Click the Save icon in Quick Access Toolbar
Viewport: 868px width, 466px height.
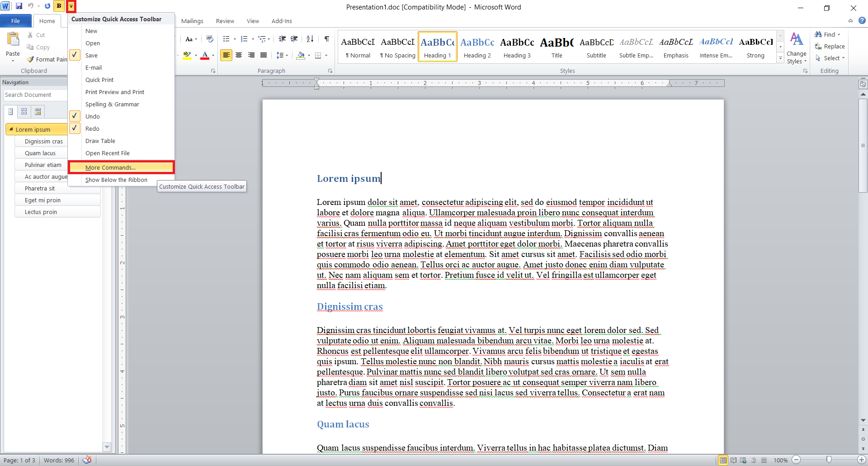[19, 6]
